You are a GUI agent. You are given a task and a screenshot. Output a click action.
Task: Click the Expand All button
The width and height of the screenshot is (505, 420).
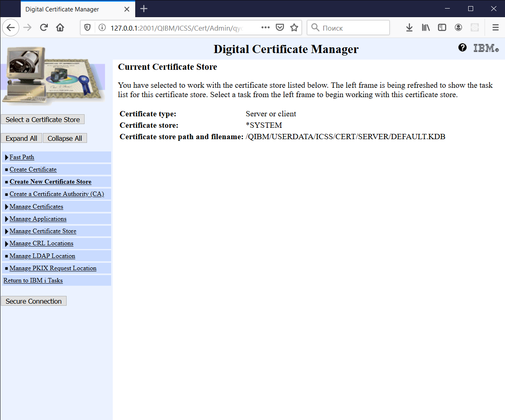[x=21, y=138]
